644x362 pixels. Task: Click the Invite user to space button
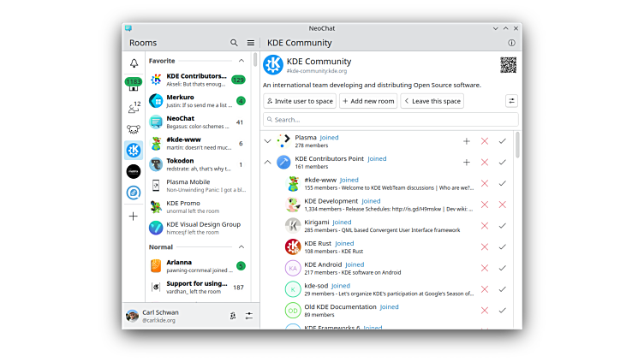click(300, 101)
